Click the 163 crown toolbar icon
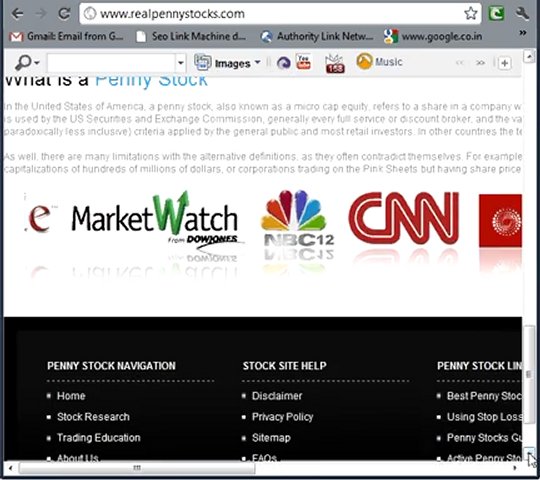 [334, 64]
